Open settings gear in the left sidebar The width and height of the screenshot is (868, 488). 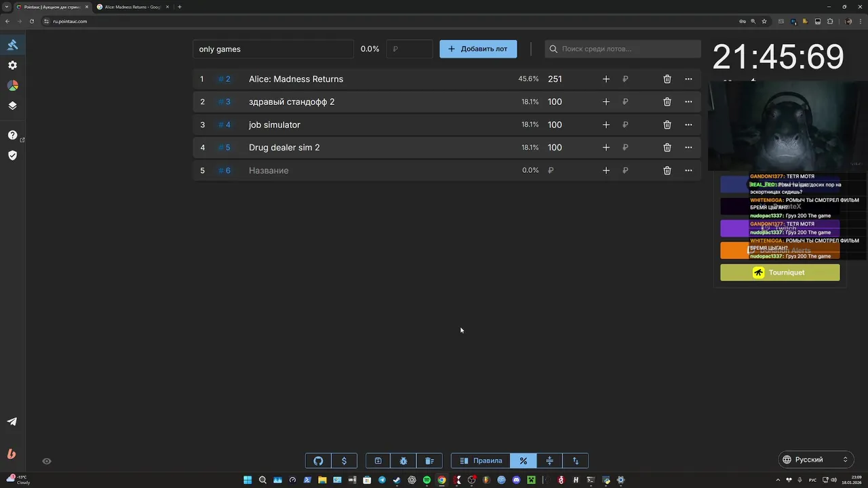coord(12,65)
